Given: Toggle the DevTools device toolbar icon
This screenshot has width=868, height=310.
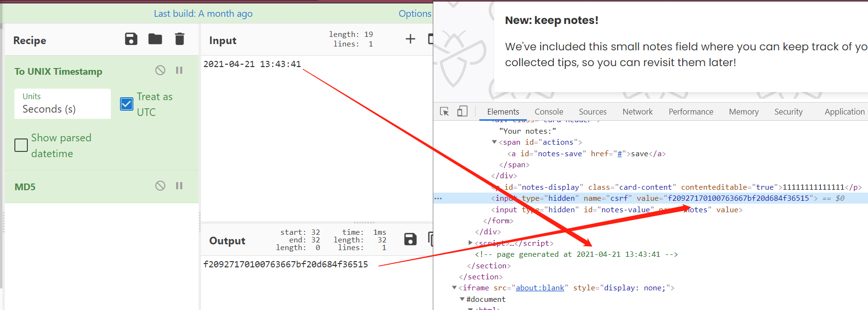Looking at the screenshot, I should tap(462, 112).
